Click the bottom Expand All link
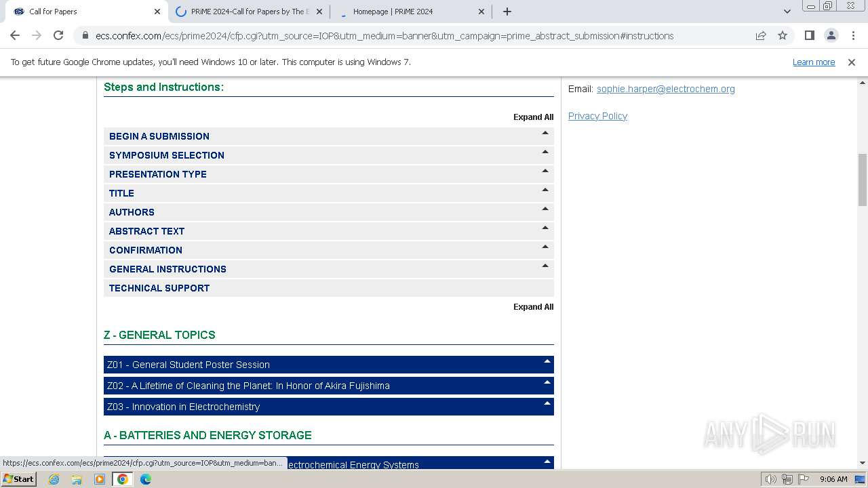The height and width of the screenshot is (488, 868). pyautogui.click(x=533, y=307)
